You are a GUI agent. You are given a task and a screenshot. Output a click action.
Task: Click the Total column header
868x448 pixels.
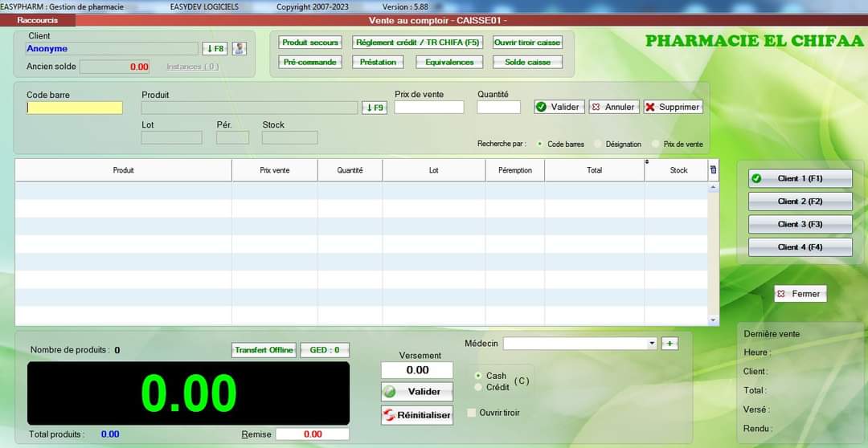(x=595, y=170)
